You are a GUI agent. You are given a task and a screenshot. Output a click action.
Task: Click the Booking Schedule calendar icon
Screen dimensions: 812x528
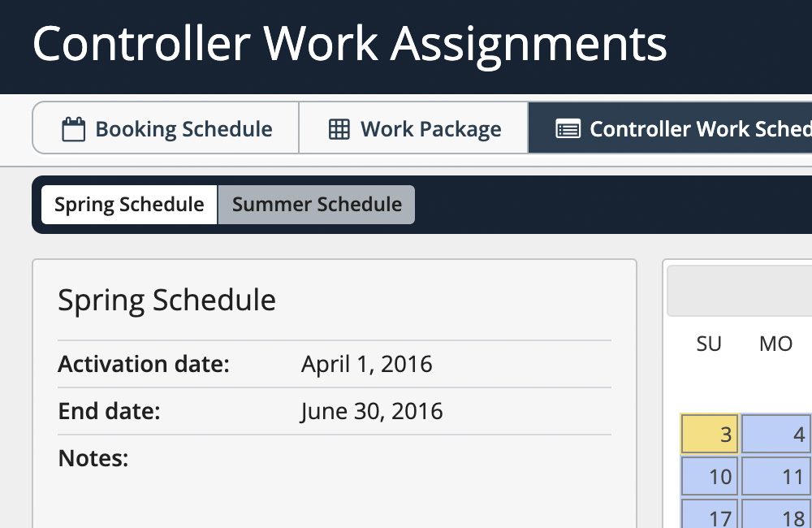[x=74, y=129]
